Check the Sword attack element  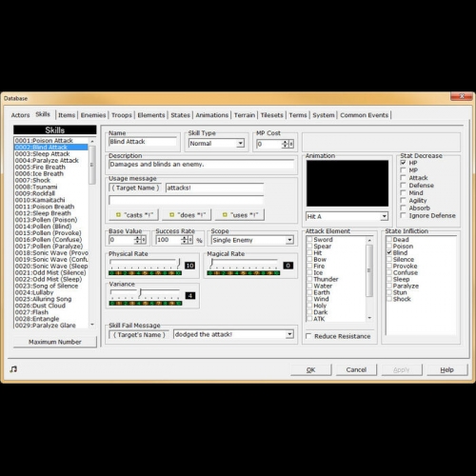click(309, 240)
